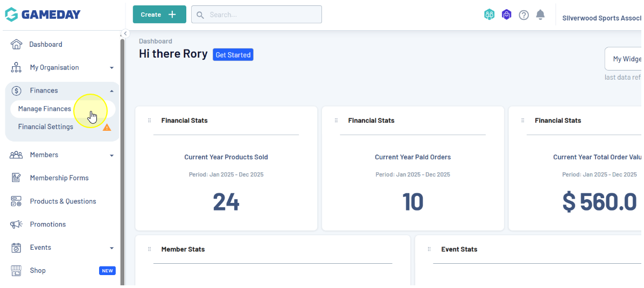Open Manage Finances
The image size is (644, 288).
[45, 109]
